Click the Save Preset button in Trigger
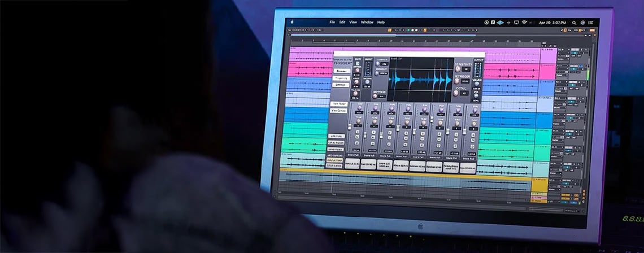 point(336,149)
